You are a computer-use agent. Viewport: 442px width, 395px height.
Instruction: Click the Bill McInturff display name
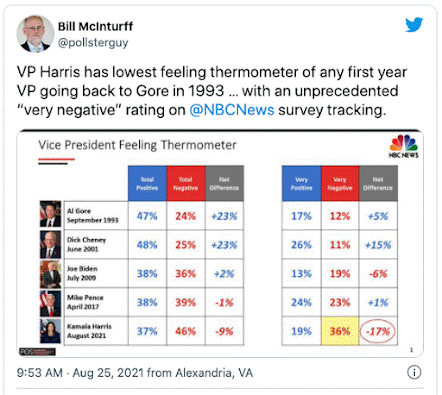click(x=95, y=26)
